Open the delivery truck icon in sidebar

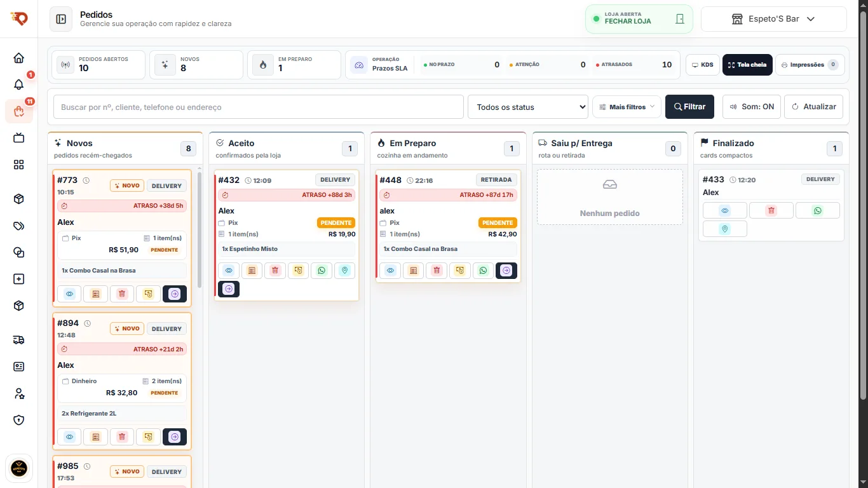point(19,340)
